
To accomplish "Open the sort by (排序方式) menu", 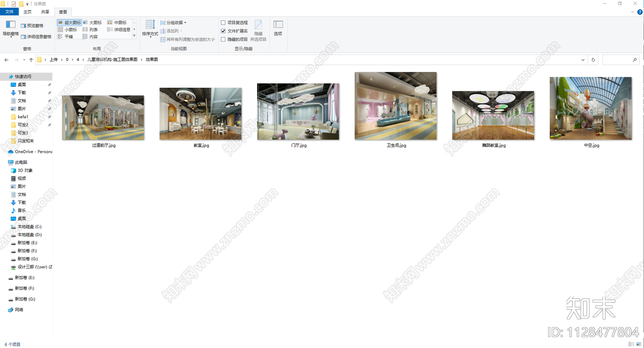I will click(x=150, y=29).
